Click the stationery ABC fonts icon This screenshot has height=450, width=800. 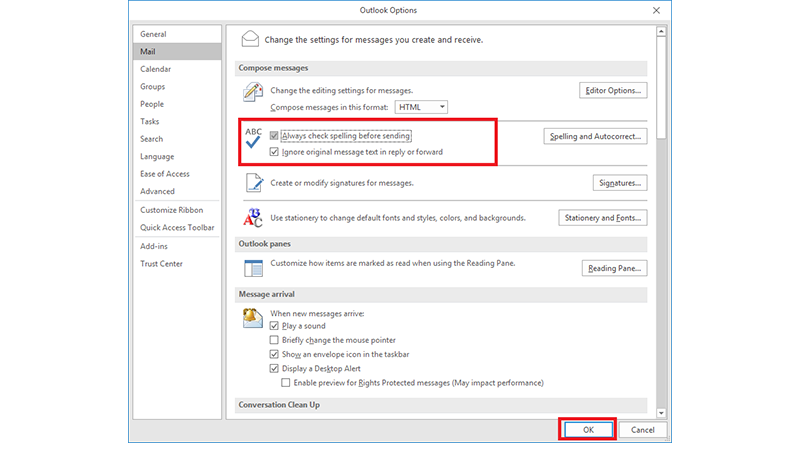point(253,217)
